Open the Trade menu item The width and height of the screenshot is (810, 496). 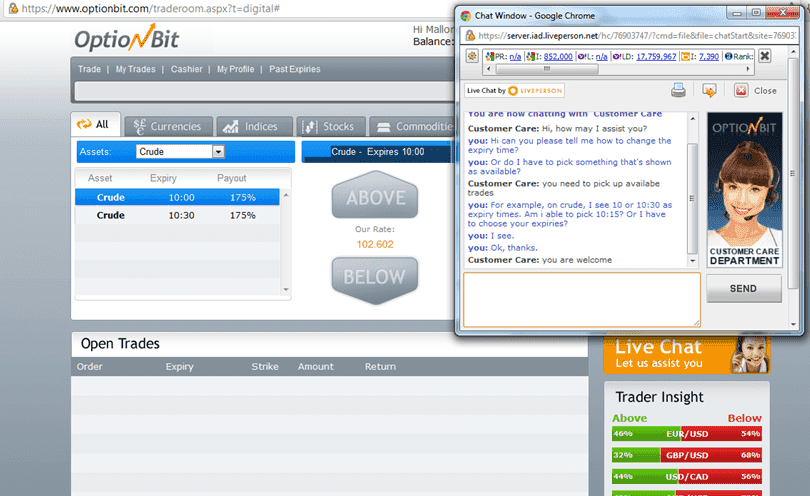[89, 69]
